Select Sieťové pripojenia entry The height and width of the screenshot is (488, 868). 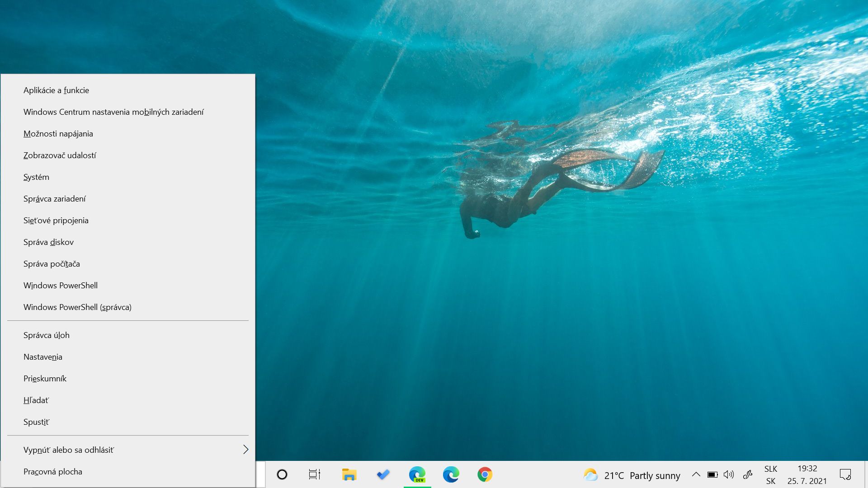[x=128, y=221]
